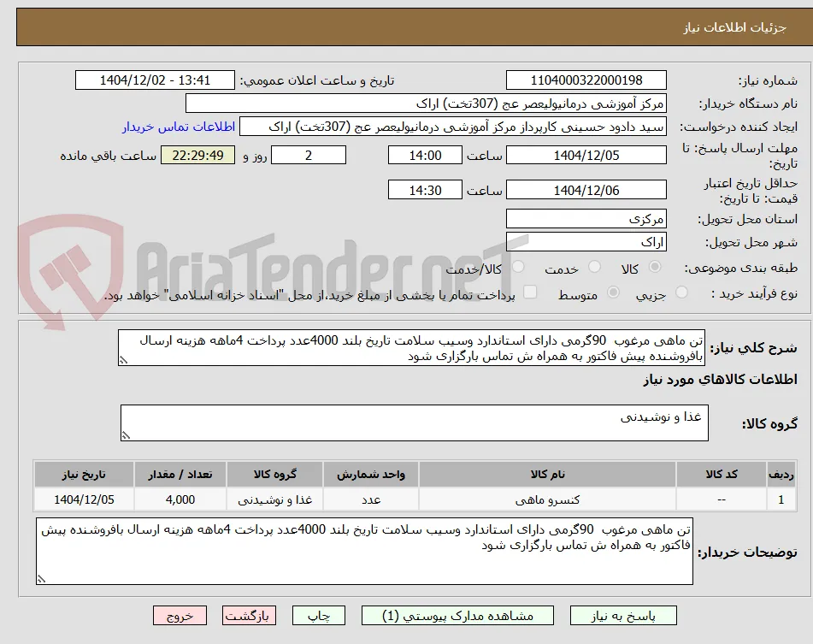813x644 pixels.
Task: Select the خدمت radio button
Action: click(595, 267)
